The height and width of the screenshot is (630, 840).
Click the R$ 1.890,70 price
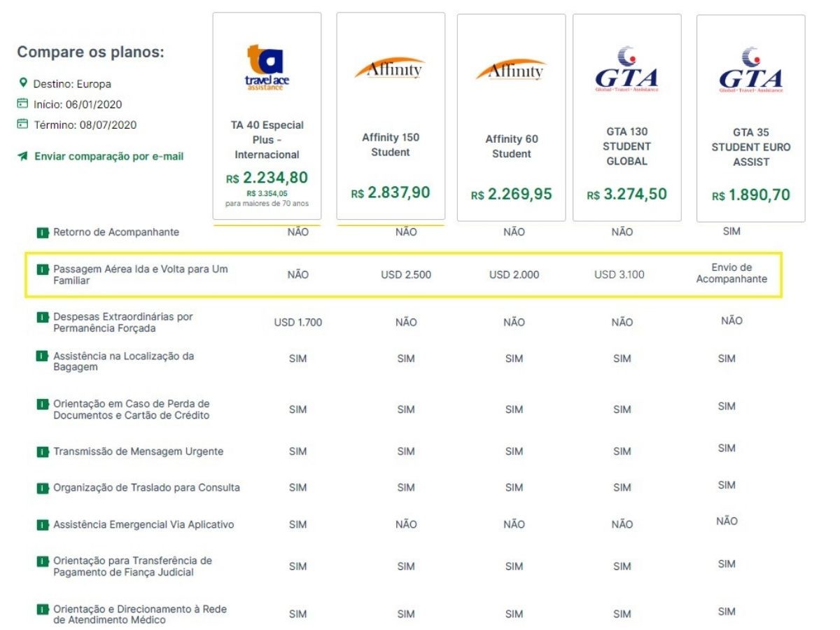tap(750, 195)
